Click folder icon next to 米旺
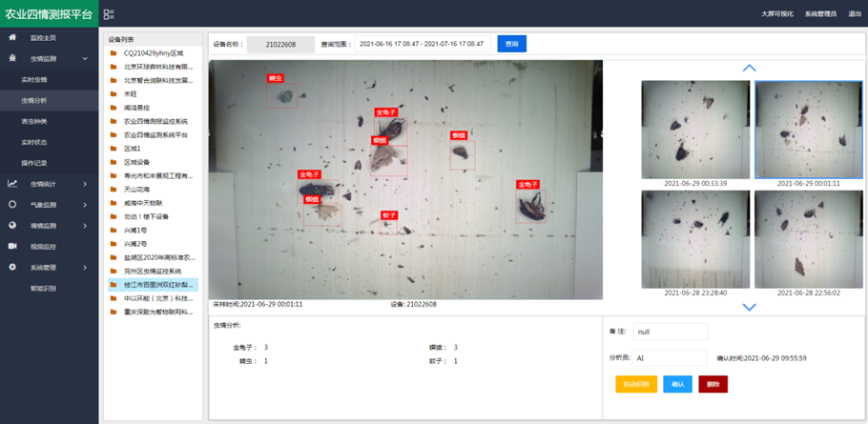This screenshot has height=424, width=868. pyautogui.click(x=114, y=94)
